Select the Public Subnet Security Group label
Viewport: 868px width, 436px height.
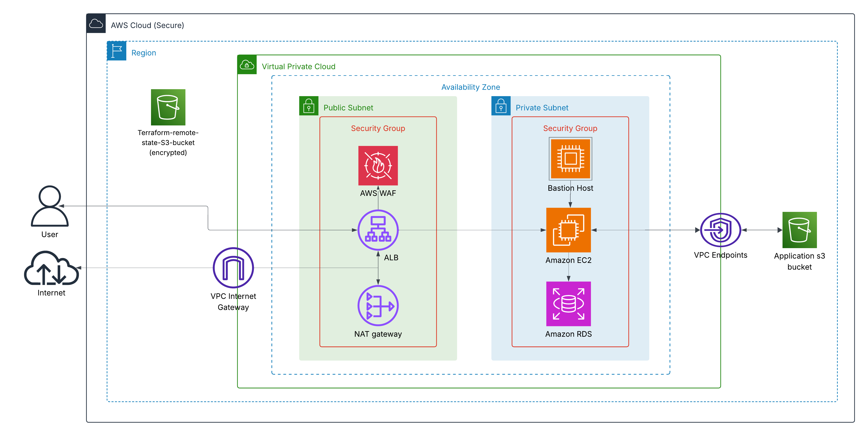click(x=378, y=128)
